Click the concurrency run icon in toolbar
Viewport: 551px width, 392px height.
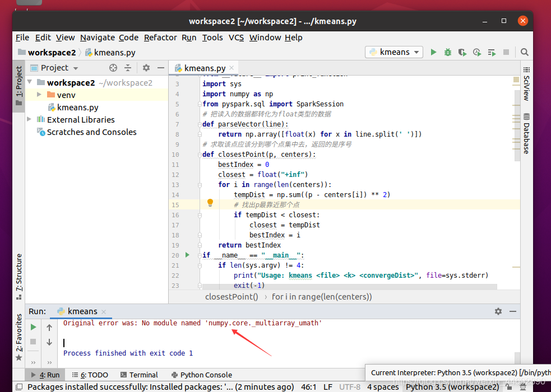[x=492, y=52]
